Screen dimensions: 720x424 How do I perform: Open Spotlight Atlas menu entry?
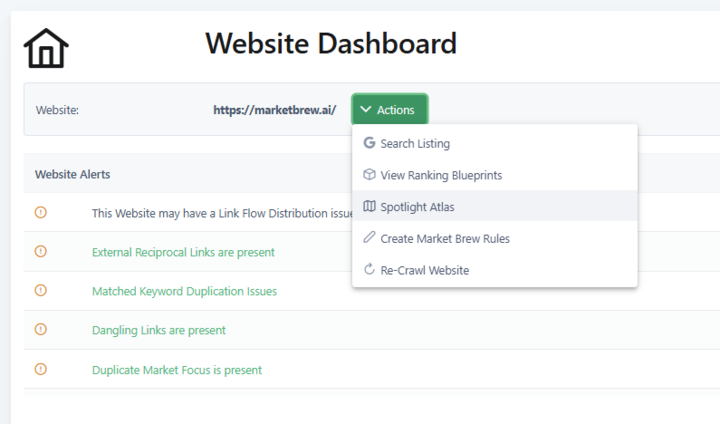click(495, 207)
